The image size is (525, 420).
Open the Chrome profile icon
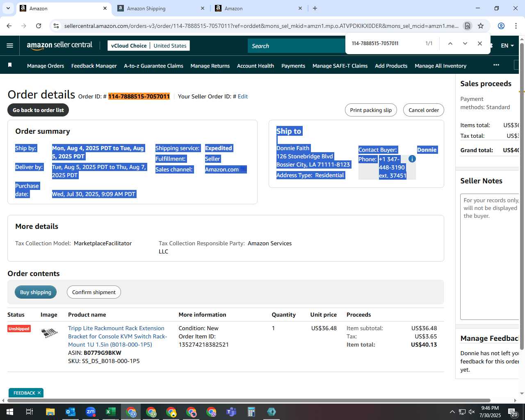coord(501,26)
